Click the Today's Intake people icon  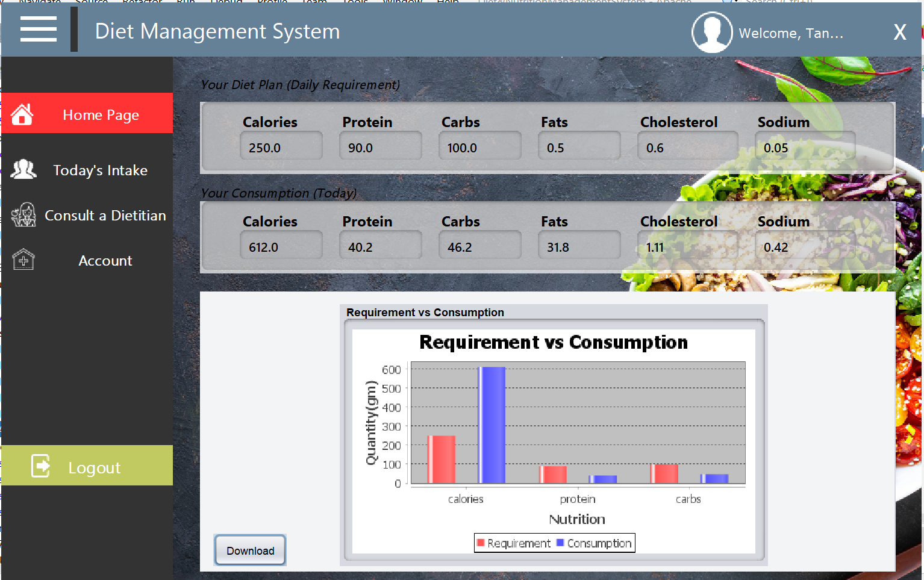pyautogui.click(x=23, y=170)
